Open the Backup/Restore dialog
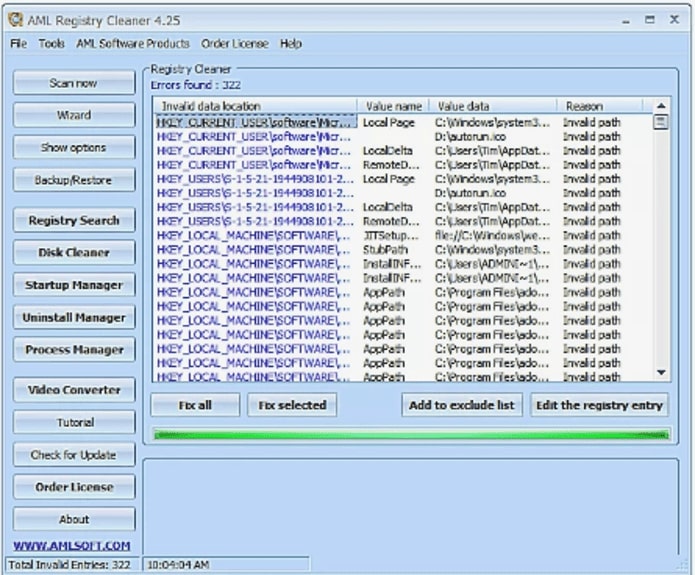The width and height of the screenshot is (695, 575). pyautogui.click(x=73, y=180)
